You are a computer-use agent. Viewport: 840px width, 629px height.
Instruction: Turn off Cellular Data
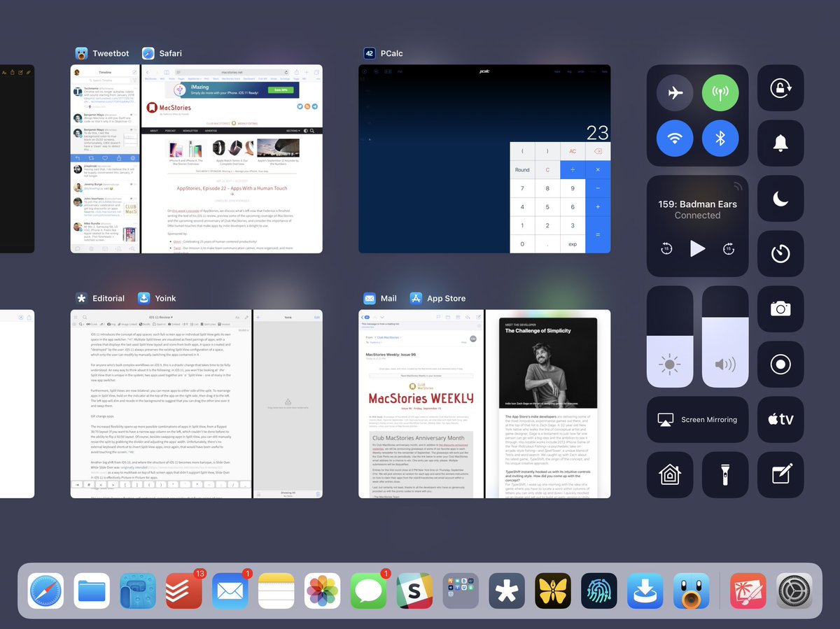point(721,93)
